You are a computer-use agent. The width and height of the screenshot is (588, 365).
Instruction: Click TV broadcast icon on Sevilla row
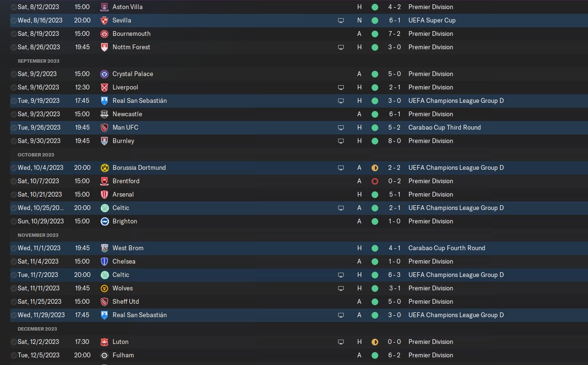(341, 21)
